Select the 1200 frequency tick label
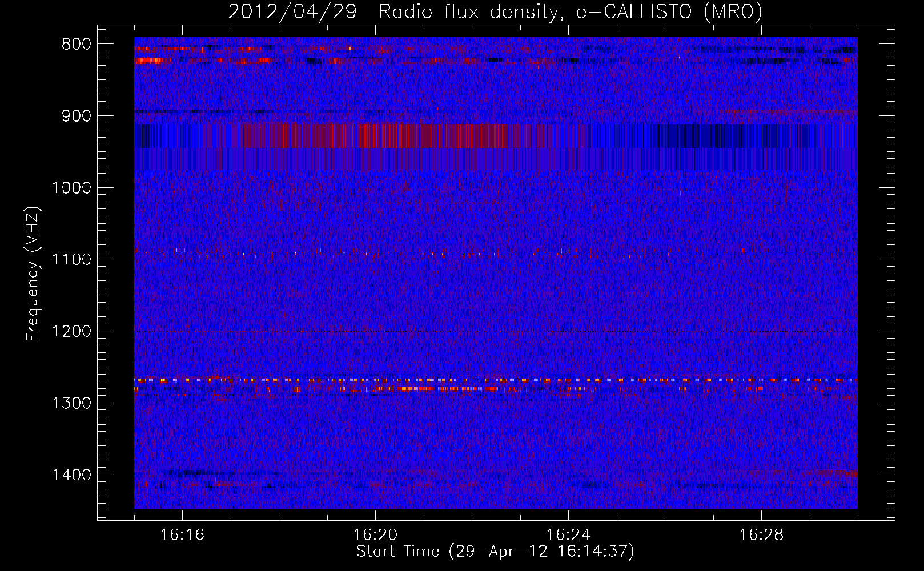924x571 pixels. (72, 331)
